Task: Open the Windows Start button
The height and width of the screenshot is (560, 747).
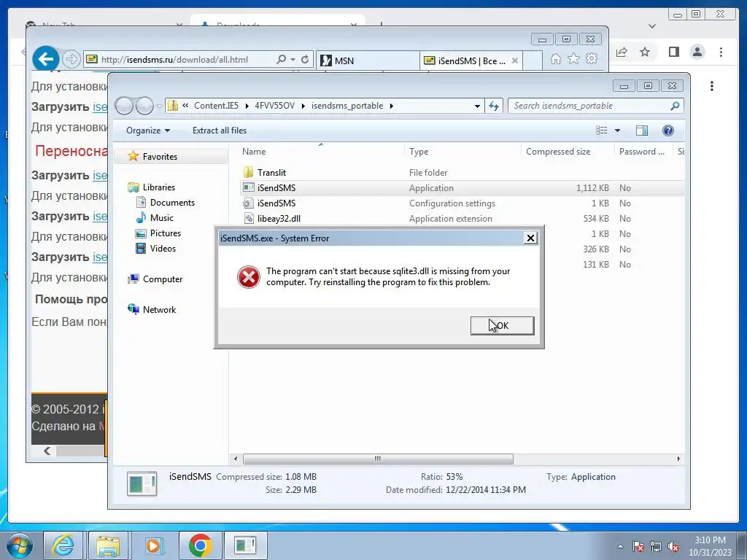Action: point(19,545)
